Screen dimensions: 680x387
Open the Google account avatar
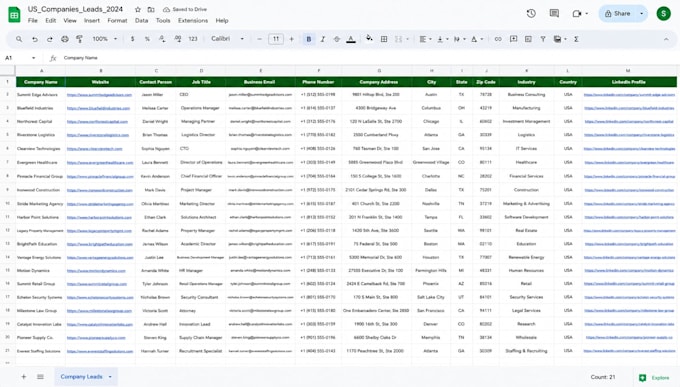[x=663, y=13]
